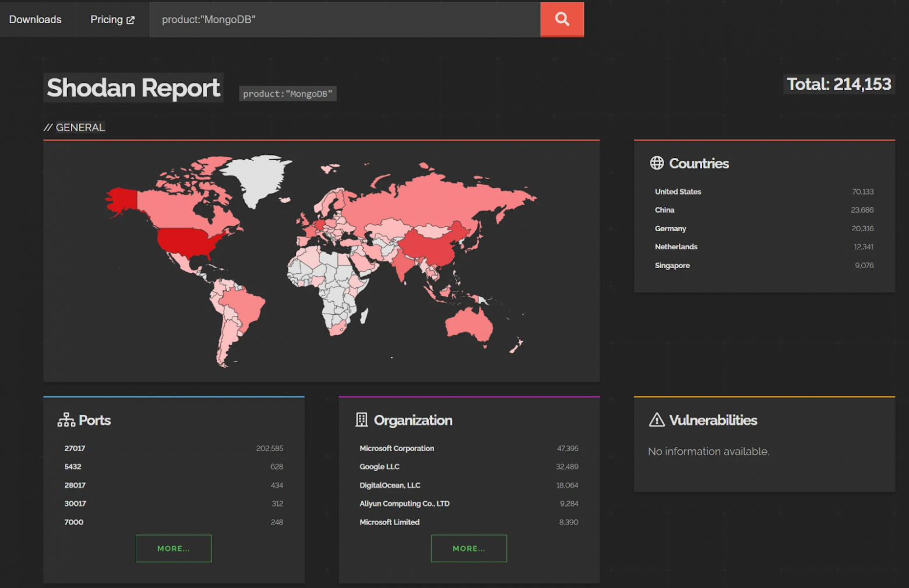Choose port 27017 in Ports panel
Image resolution: width=909 pixels, height=588 pixels.
click(x=75, y=448)
